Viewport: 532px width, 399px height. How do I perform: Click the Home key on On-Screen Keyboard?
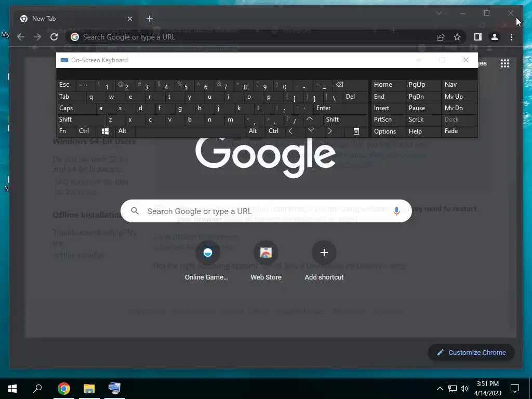389,85
